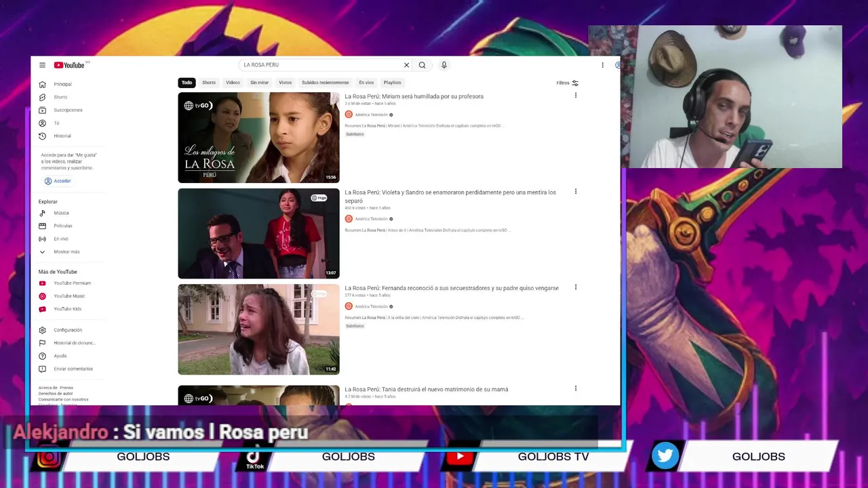Viewport: 868px width, 488px height.
Task: Open América Televisión channel under Violeta video
Action: pos(371,219)
